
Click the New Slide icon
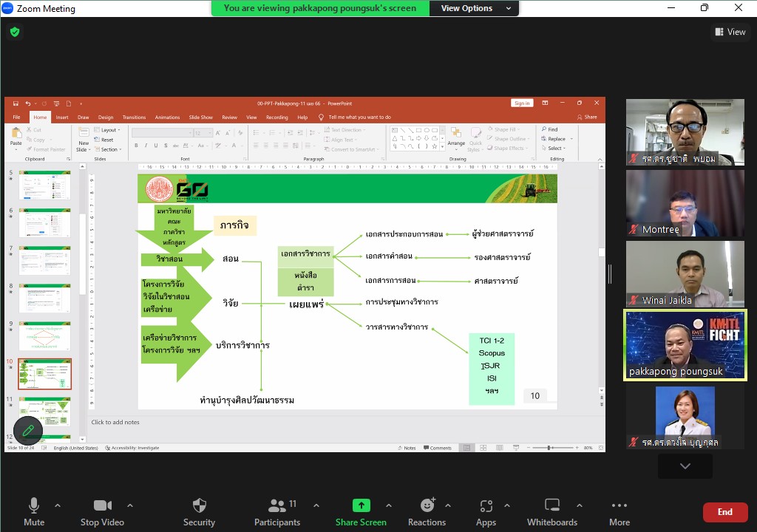(84, 133)
